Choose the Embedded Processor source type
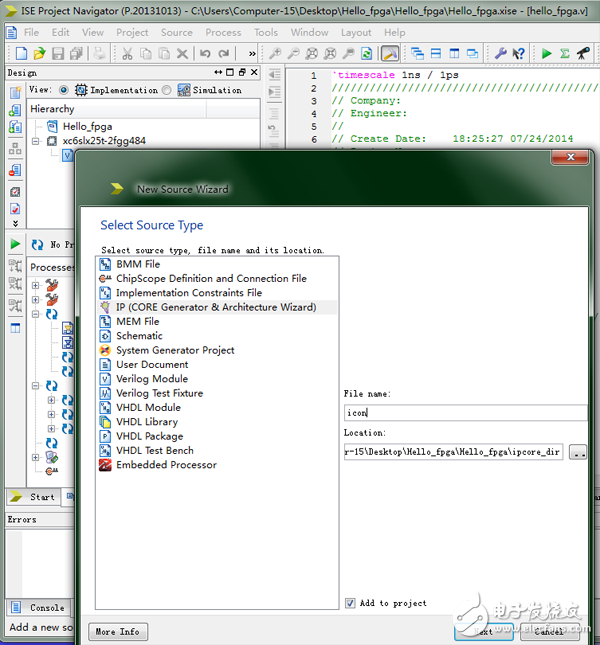This screenshot has width=600, height=645. pyautogui.click(x=166, y=465)
